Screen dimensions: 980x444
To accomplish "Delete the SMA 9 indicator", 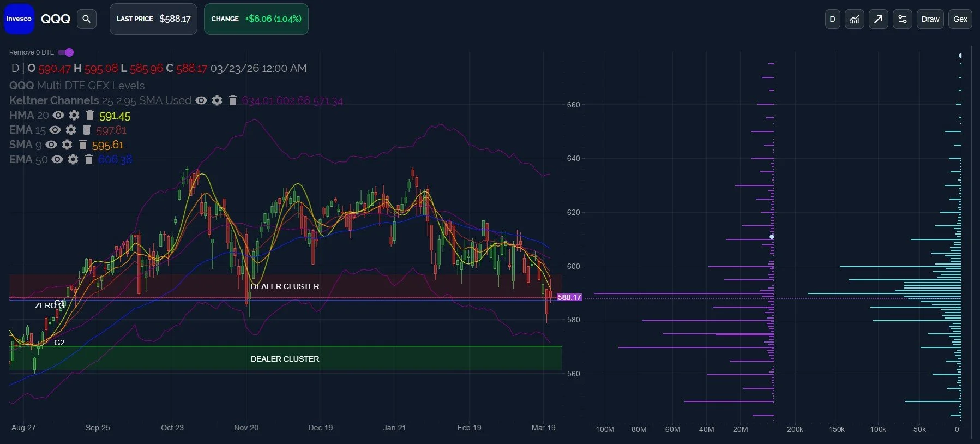I will (83, 145).
